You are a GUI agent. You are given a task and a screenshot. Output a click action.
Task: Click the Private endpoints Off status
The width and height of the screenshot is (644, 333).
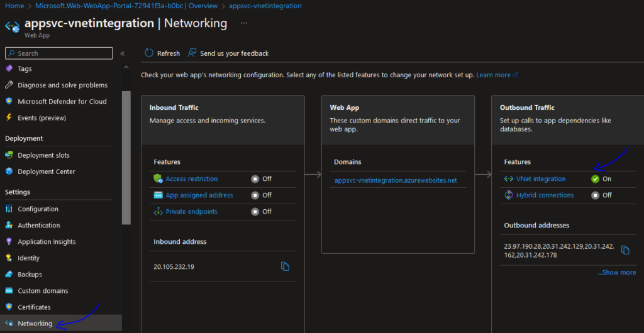tap(261, 212)
